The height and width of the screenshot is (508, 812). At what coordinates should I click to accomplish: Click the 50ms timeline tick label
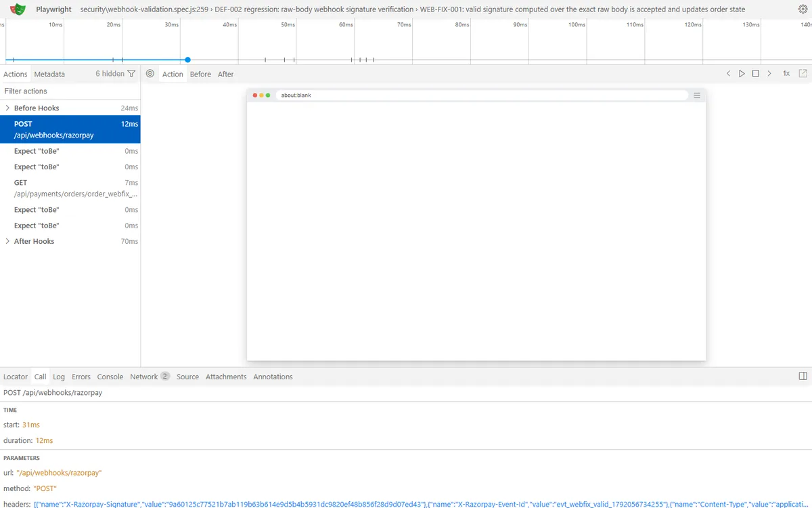click(x=288, y=24)
